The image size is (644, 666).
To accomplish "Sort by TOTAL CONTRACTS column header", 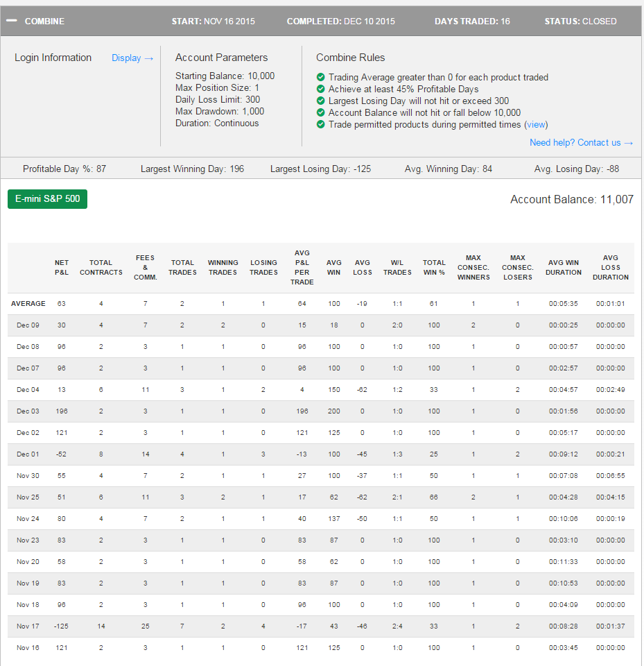I will point(101,268).
